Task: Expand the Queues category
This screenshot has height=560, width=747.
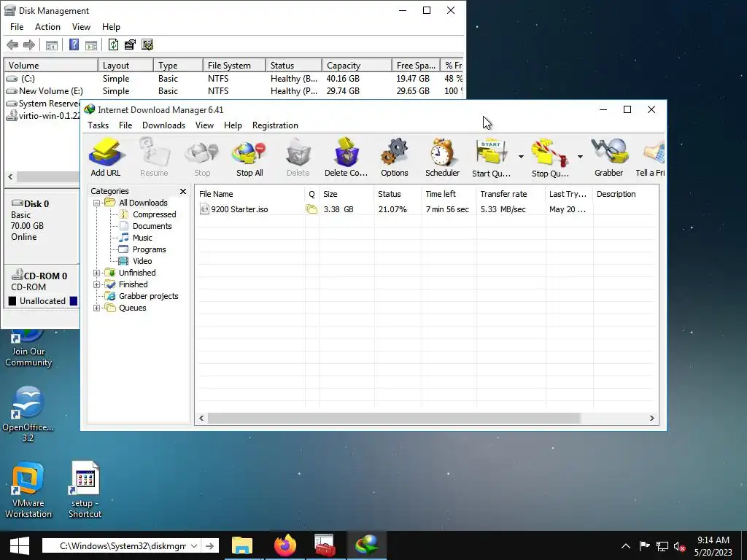Action: 97,308
